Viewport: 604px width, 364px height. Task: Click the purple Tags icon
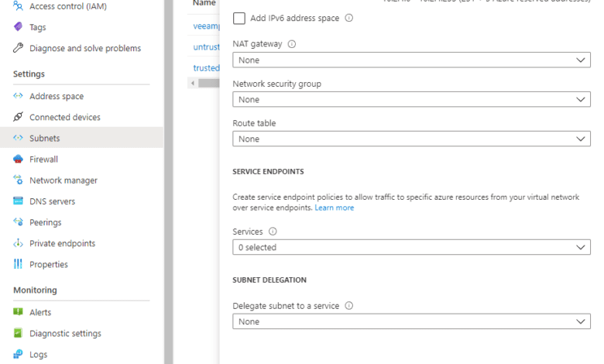pos(18,26)
